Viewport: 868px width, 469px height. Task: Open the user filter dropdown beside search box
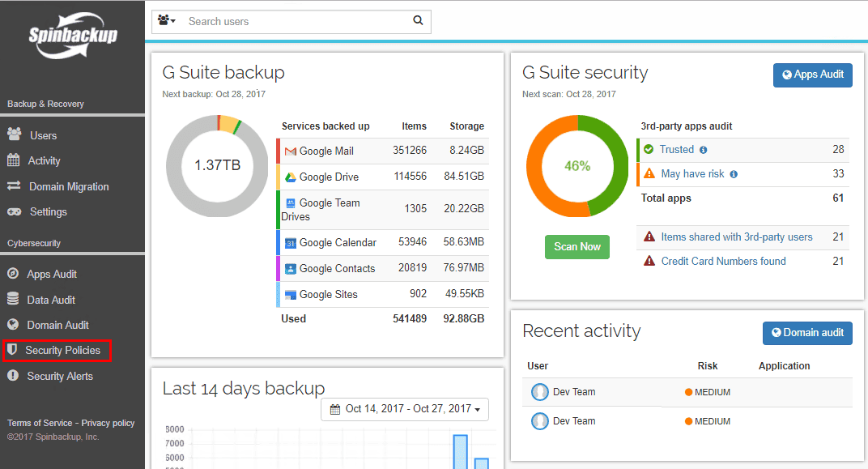tap(166, 20)
